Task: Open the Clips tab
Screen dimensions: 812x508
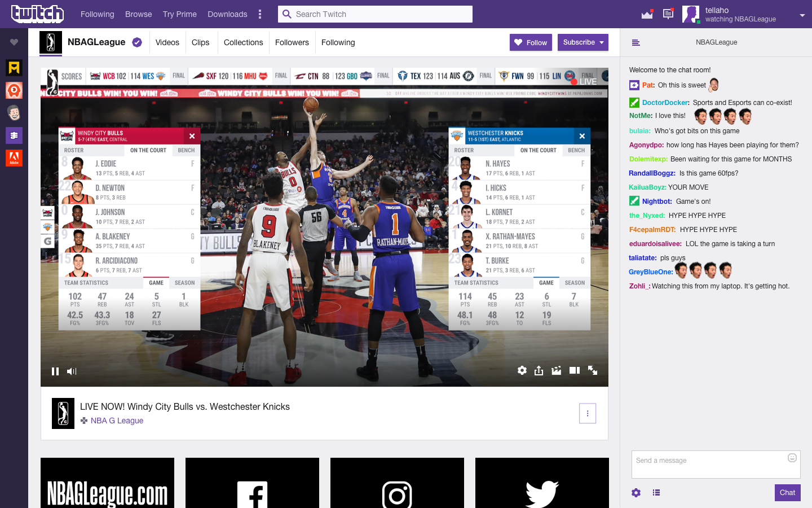Action: (x=200, y=42)
